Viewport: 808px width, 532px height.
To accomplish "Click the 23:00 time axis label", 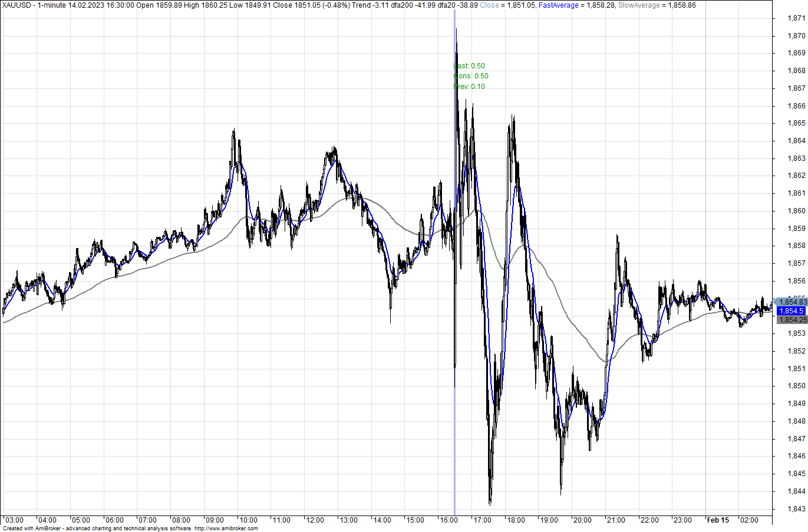I will click(683, 520).
